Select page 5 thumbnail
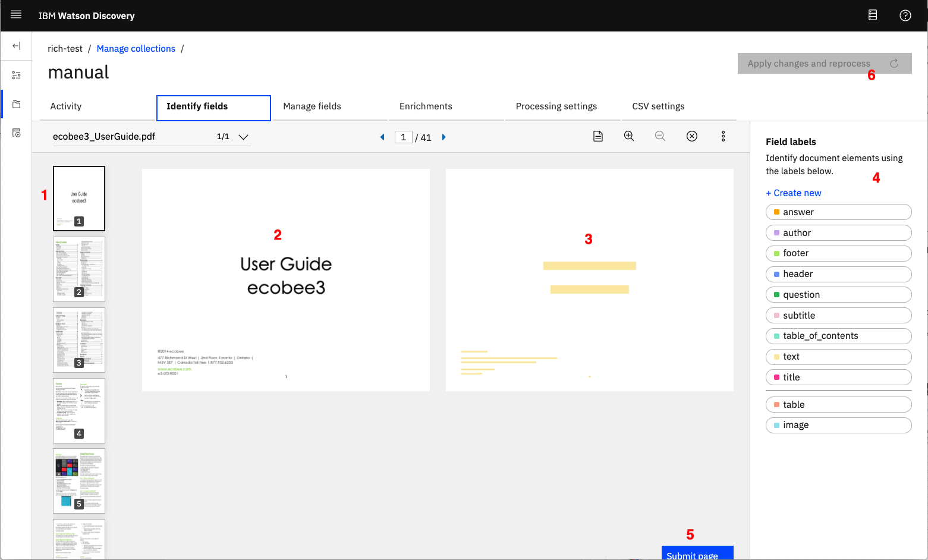Viewport: 928px width, 560px height. click(79, 481)
